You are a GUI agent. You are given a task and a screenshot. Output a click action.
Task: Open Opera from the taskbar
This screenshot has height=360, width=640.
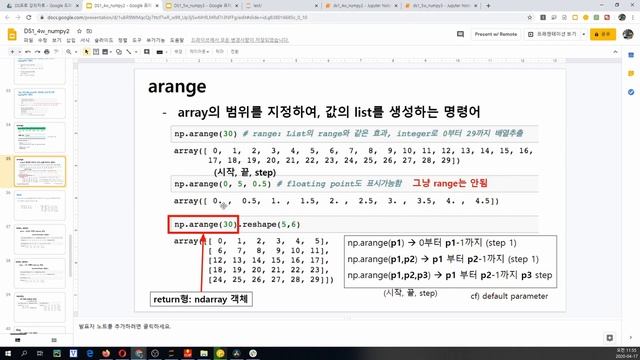pos(122,353)
